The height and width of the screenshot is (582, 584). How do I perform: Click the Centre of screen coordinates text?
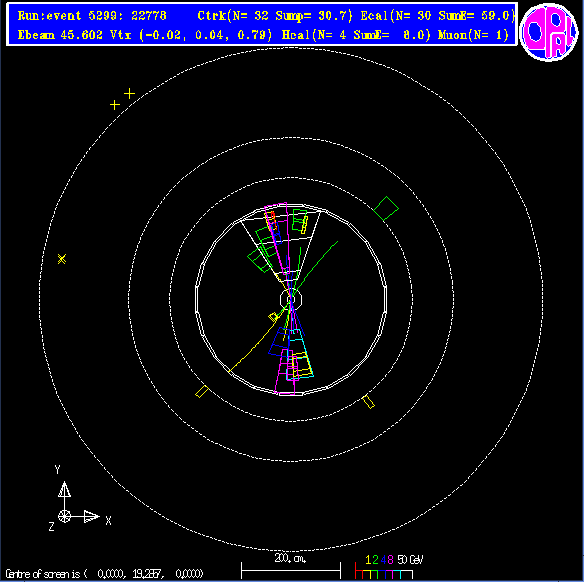pyautogui.click(x=104, y=573)
